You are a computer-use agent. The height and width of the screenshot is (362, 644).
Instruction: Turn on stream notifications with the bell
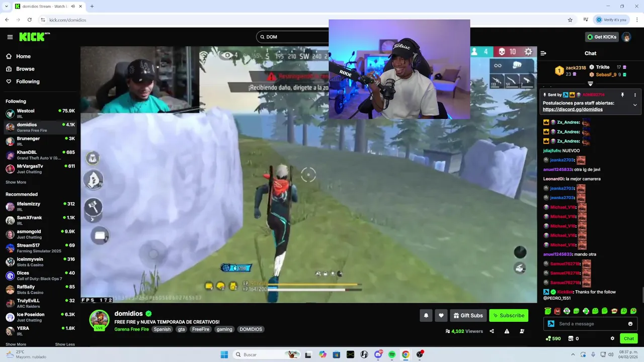pyautogui.click(x=426, y=315)
